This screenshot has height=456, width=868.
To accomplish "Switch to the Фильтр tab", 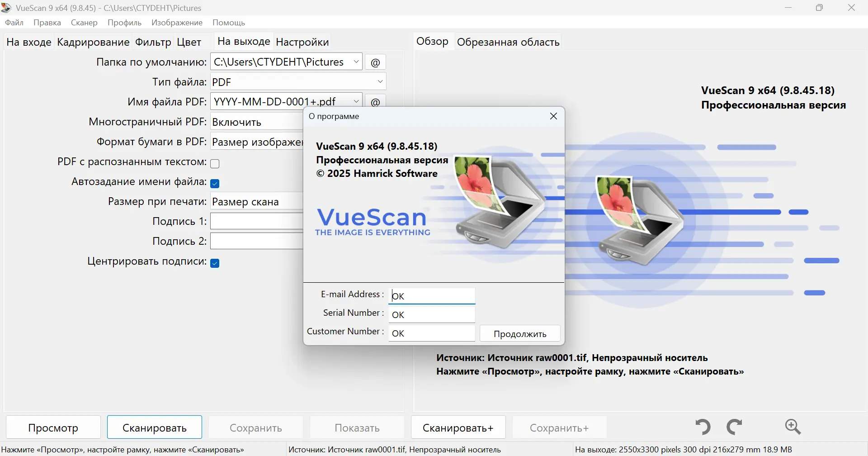I will click(153, 42).
